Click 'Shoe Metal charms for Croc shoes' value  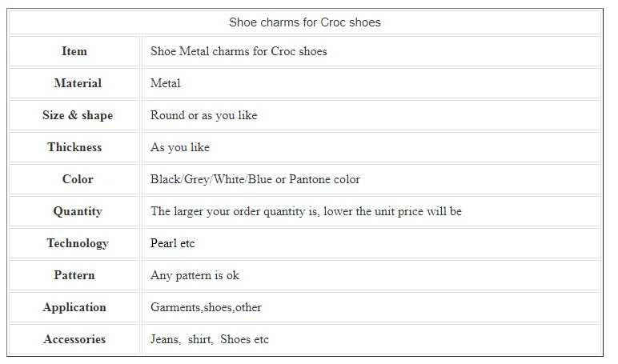(239, 51)
